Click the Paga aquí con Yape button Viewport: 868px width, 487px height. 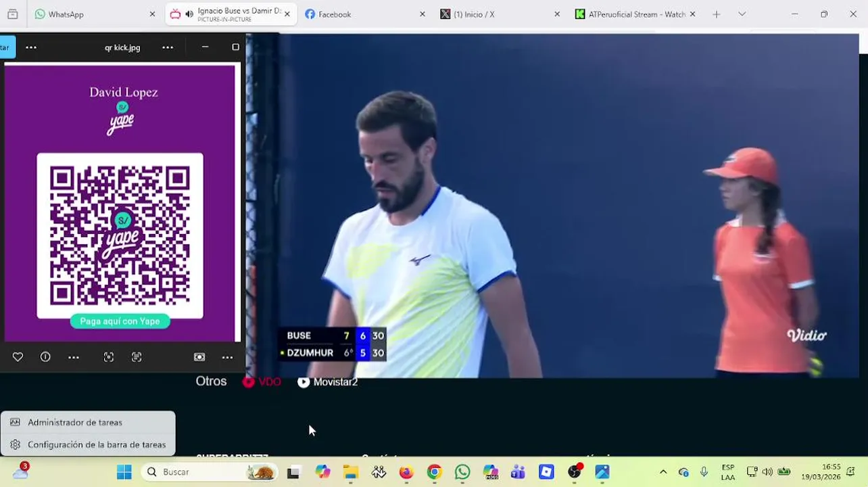click(x=120, y=321)
